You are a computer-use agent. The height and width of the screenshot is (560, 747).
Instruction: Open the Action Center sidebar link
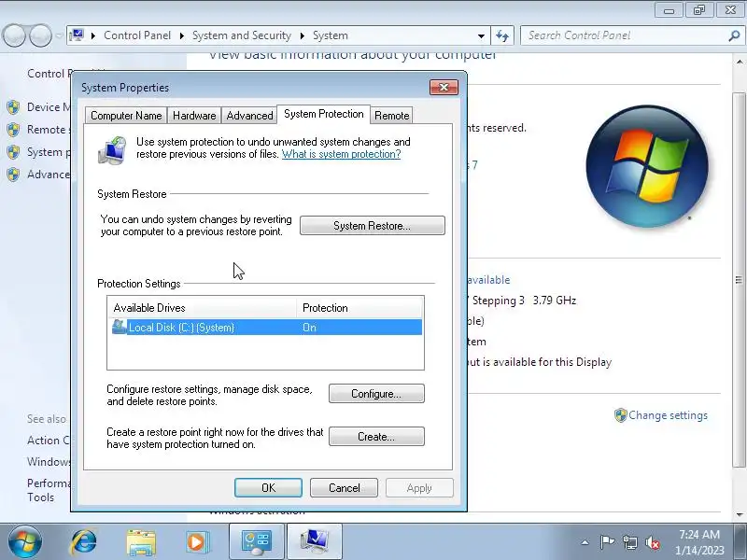tap(49, 441)
